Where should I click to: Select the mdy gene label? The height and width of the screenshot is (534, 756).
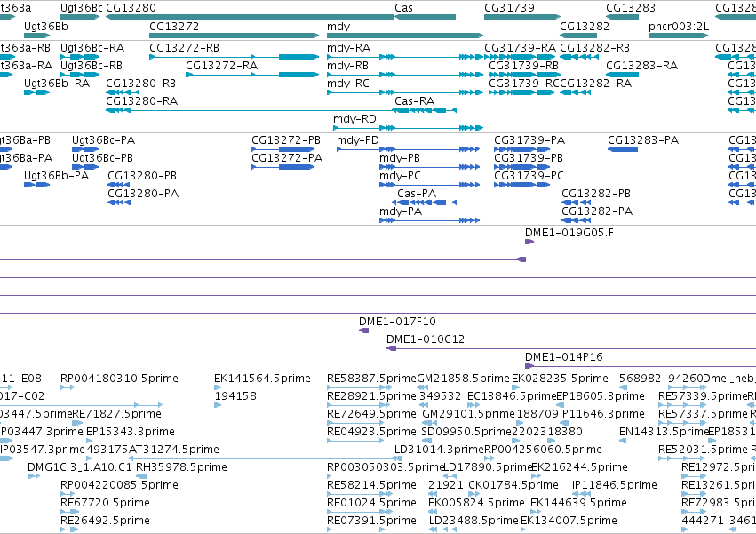pyautogui.click(x=338, y=27)
